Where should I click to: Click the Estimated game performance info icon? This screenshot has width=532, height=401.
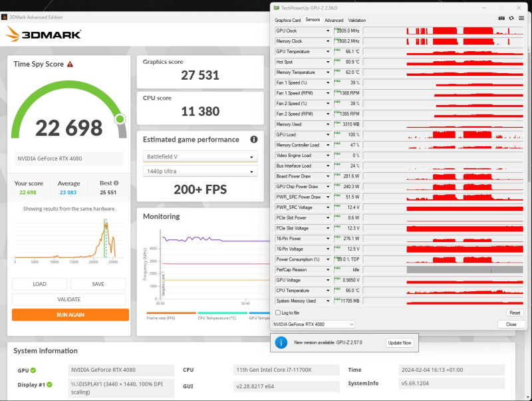254,140
